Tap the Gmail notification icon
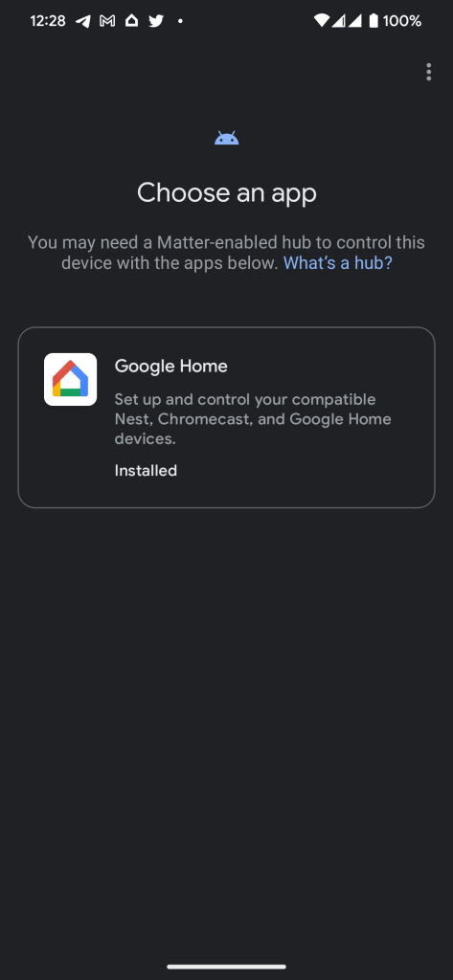The height and width of the screenshot is (980, 453). [x=107, y=21]
